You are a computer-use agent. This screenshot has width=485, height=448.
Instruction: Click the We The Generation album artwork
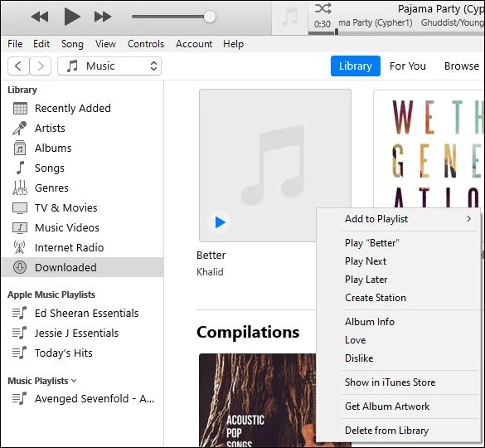click(429, 149)
